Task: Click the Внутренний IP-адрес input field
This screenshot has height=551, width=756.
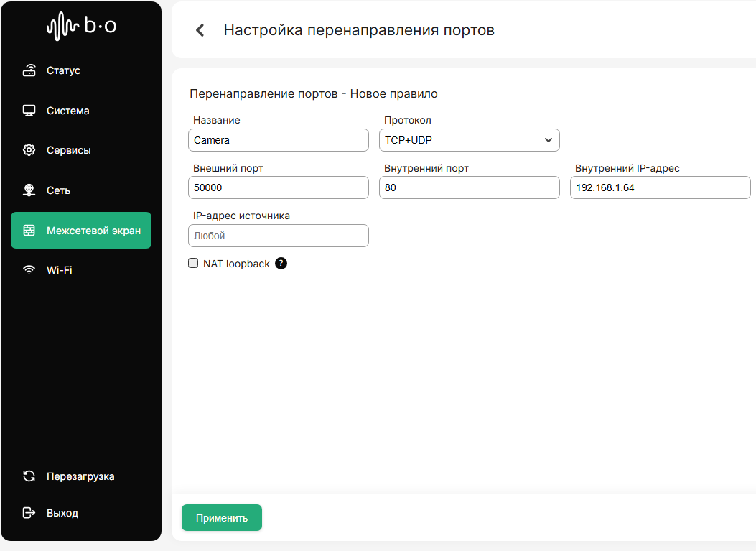Action: (660, 187)
